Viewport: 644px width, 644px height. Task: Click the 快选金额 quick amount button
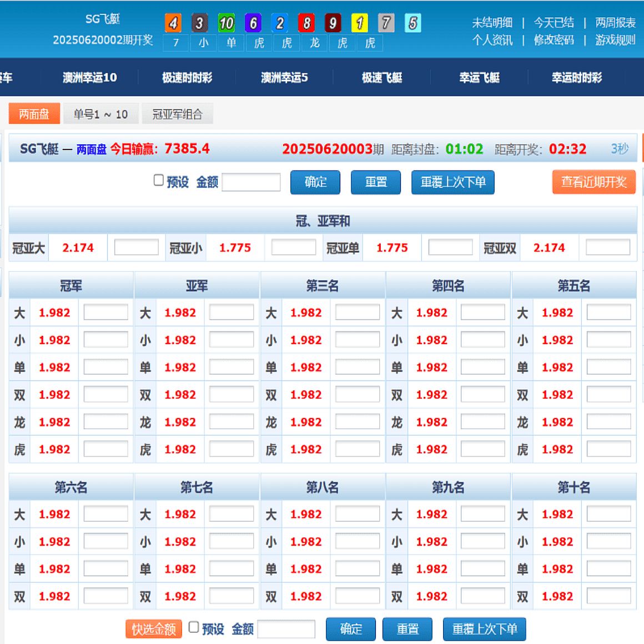[153, 629]
